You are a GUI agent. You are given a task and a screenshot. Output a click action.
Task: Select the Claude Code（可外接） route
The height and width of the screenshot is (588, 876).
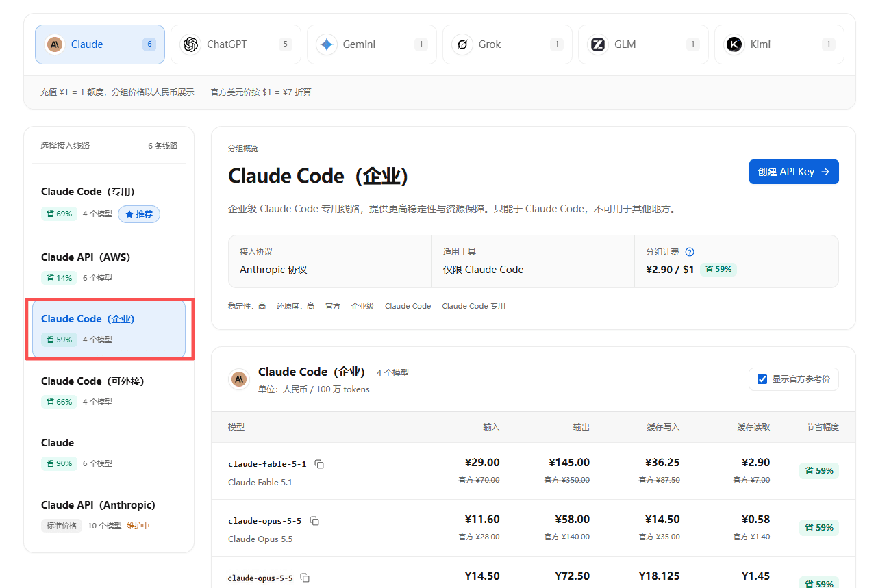[109, 391]
